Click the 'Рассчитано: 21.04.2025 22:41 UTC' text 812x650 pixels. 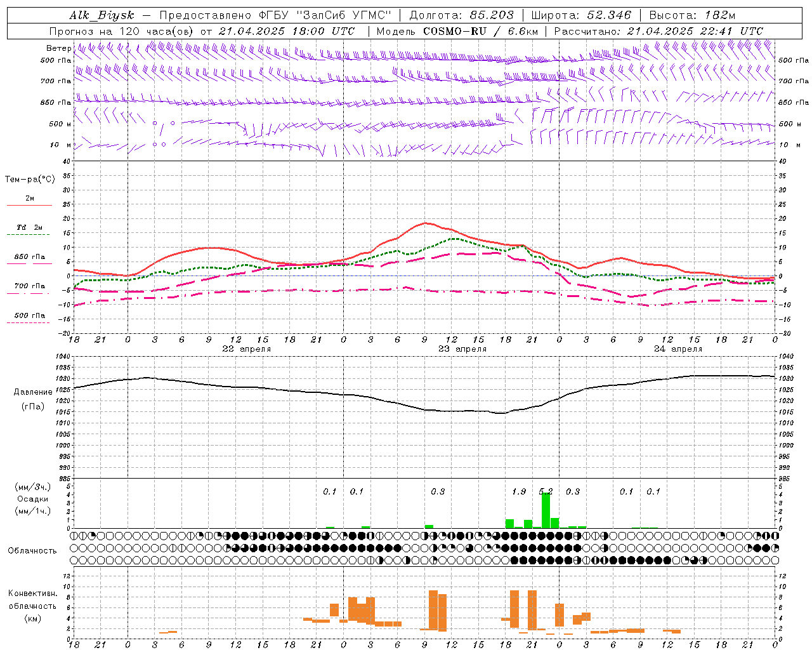pos(658,31)
